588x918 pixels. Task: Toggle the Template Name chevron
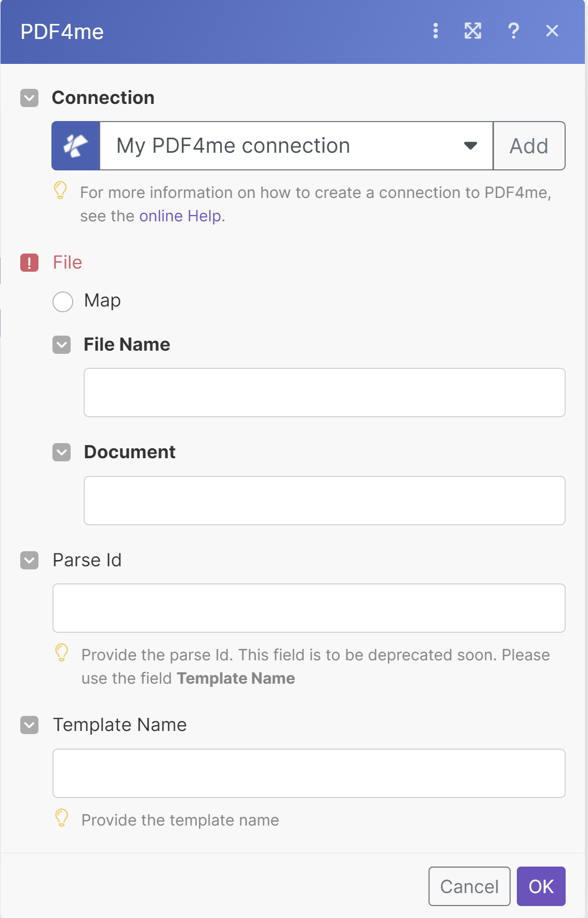click(x=30, y=725)
